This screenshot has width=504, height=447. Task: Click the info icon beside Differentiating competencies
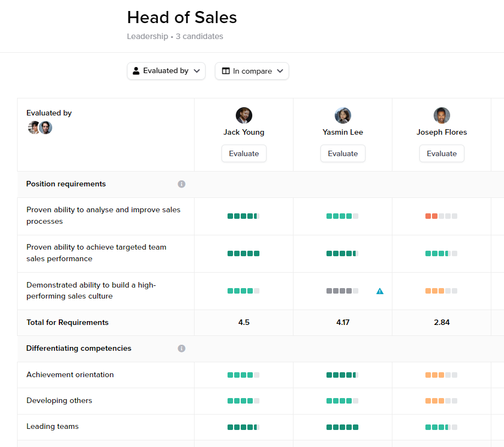[x=181, y=349]
